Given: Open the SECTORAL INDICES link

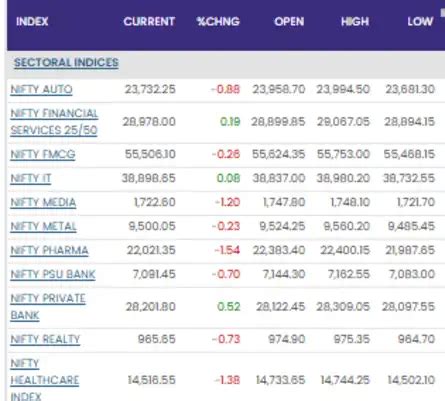Looking at the screenshot, I should (66, 62).
